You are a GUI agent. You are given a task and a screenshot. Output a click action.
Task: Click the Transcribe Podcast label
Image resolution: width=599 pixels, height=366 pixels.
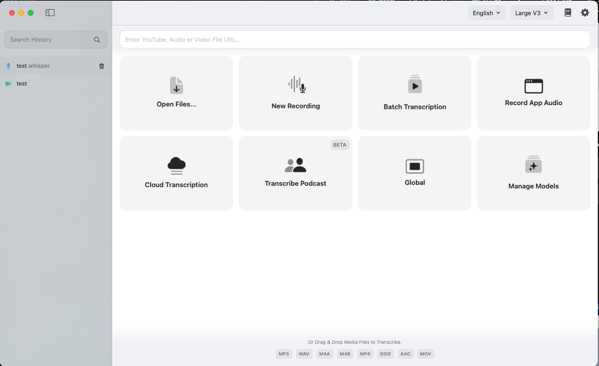[296, 184]
